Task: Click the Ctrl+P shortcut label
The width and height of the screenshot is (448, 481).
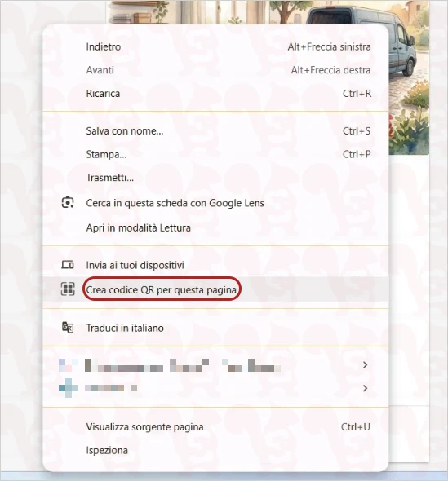Action: point(357,154)
